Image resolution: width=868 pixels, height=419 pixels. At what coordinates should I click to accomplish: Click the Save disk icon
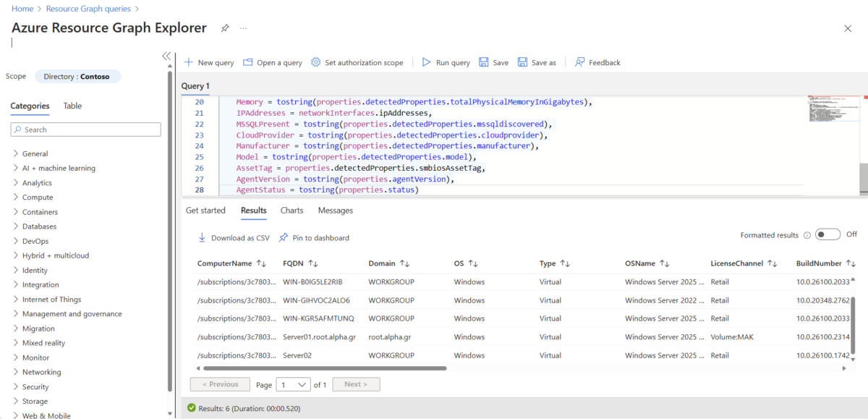pyautogui.click(x=484, y=62)
